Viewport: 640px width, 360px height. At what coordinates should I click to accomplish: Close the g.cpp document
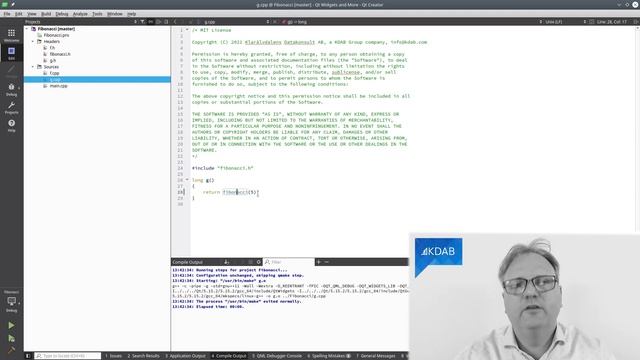pyautogui.click(x=275, y=22)
